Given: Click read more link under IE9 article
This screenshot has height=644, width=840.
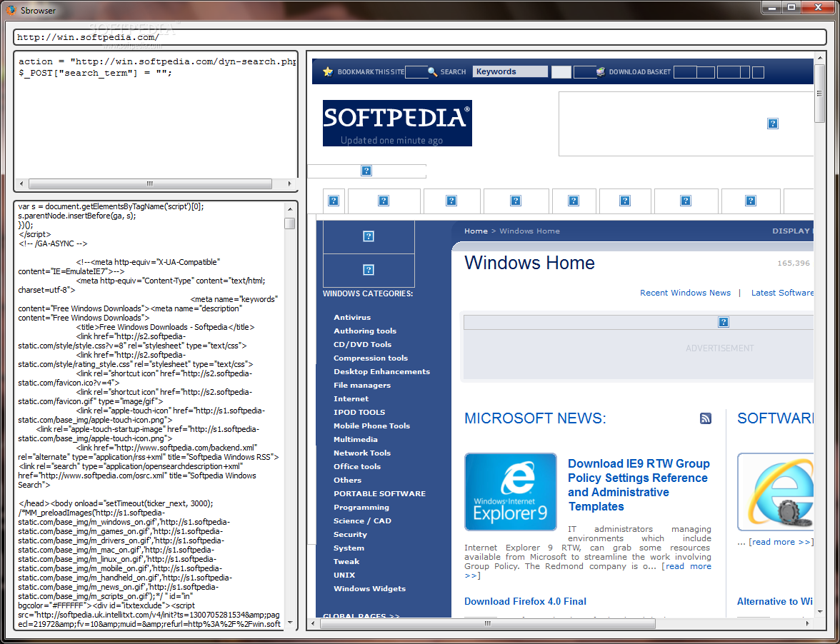Looking at the screenshot, I should [689, 566].
